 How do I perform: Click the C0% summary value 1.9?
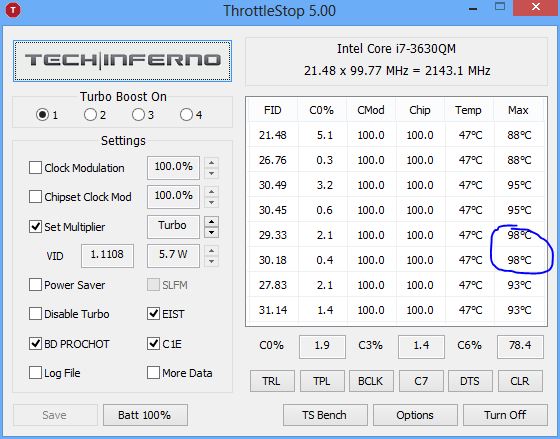pyautogui.click(x=322, y=346)
